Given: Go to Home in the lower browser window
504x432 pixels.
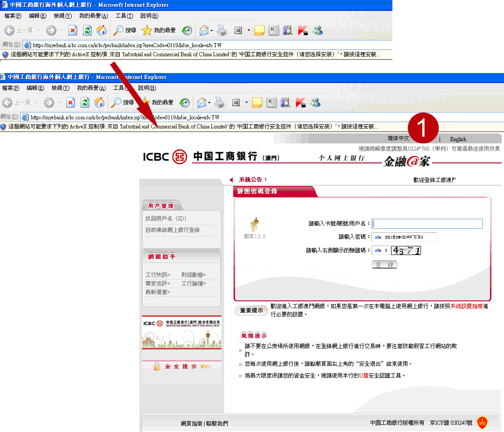Looking at the screenshot, I should [x=99, y=103].
